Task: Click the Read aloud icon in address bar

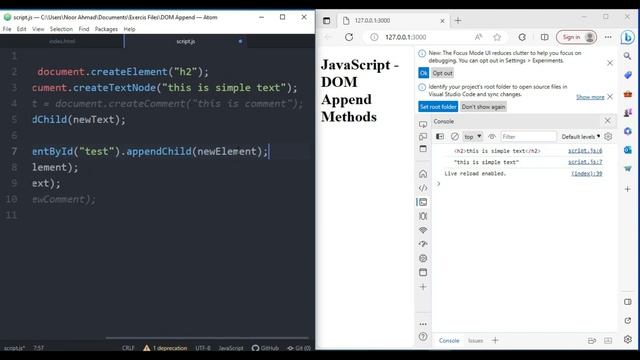Action: 478,37
